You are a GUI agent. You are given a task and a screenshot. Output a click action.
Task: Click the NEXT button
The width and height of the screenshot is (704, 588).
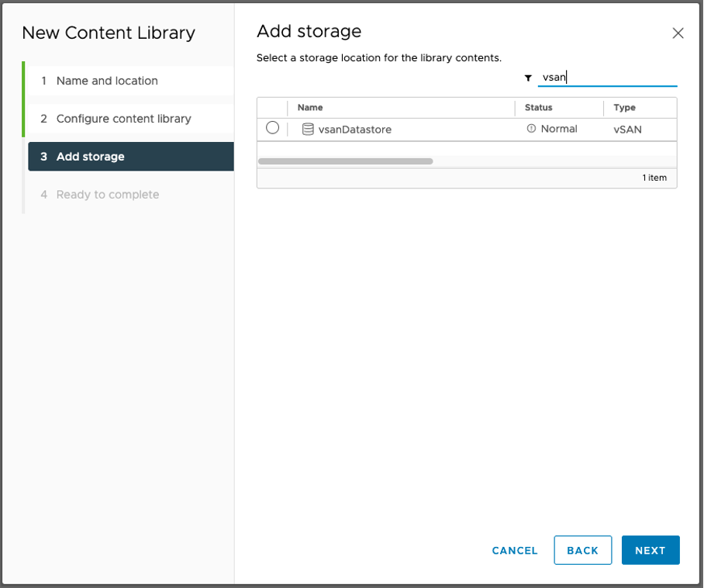tap(651, 550)
